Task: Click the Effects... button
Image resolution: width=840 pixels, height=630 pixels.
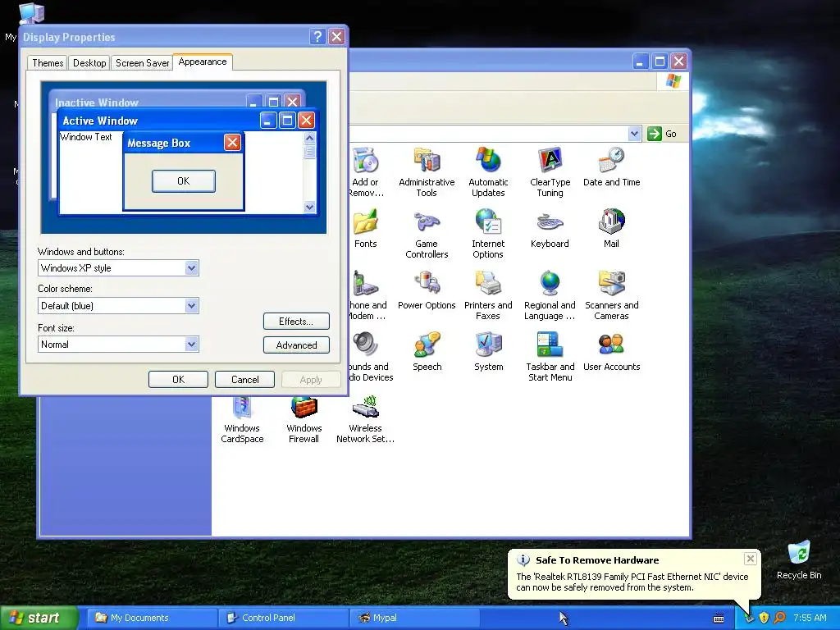Action: coord(296,322)
